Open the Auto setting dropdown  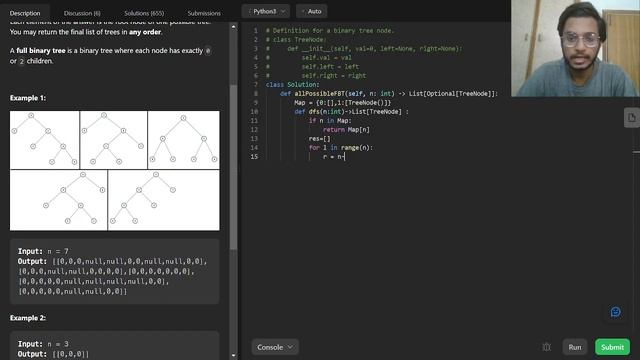(x=312, y=11)
